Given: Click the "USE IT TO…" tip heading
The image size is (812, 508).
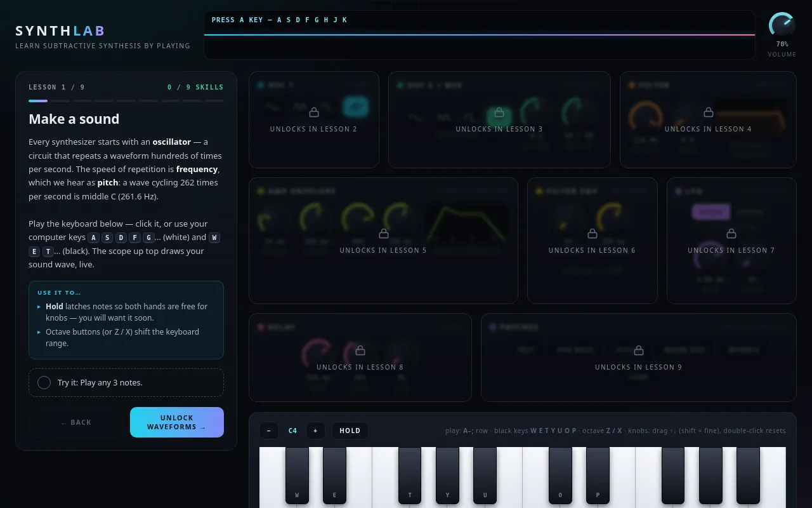Looking at the screenshot, I should coord(60,293).
